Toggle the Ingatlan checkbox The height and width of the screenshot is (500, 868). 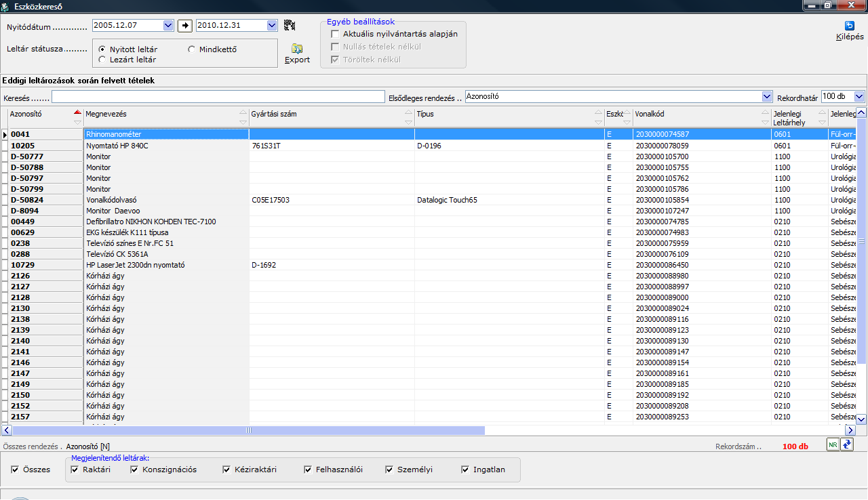(466, 470)
